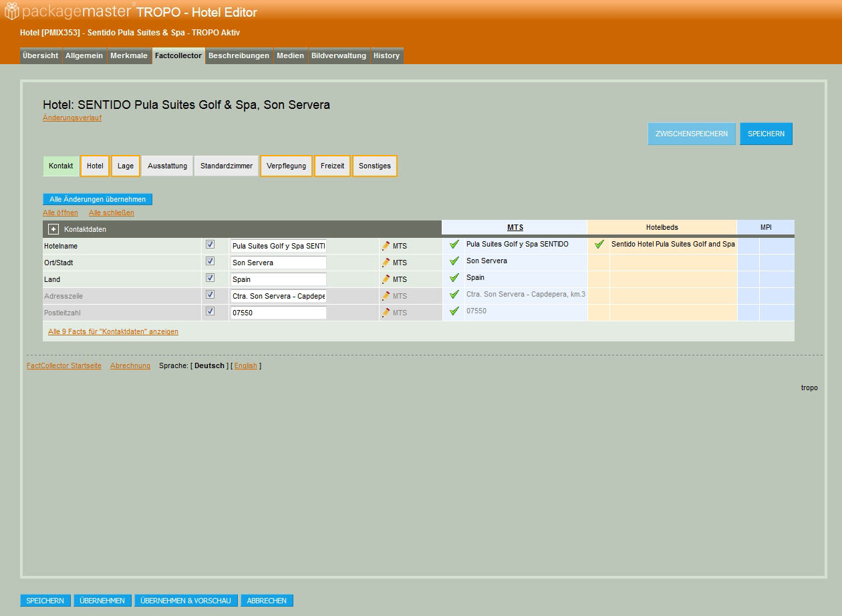Switch language to English
The width and height of the screenshot is (842, 616).
(x=245, y=365)
